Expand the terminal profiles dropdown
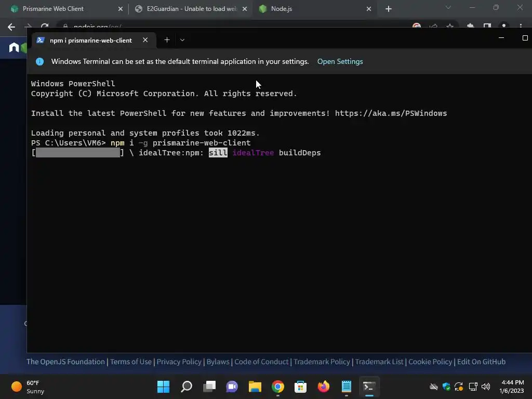Screen dimensions: 532x399 182,40
